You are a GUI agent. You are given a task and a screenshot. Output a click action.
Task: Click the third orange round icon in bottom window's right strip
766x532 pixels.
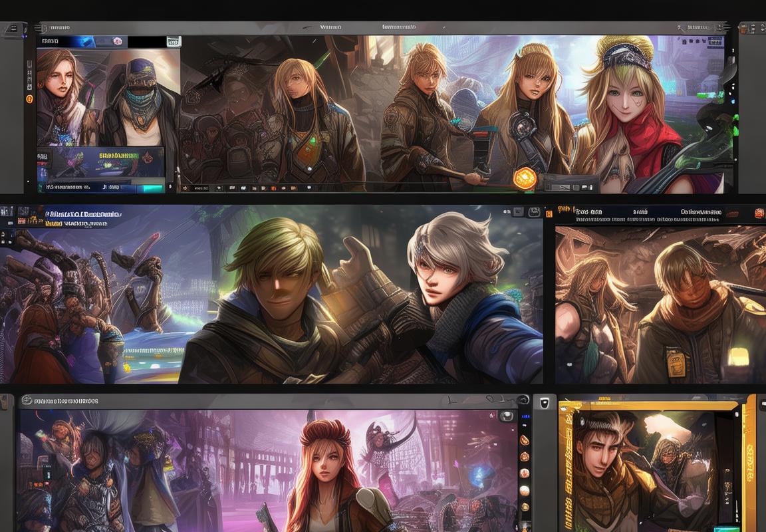[x=524, y=473]
